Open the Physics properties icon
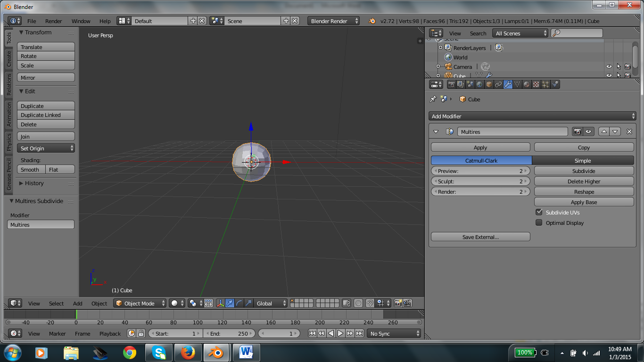644x362 pixels. [555, 84]
